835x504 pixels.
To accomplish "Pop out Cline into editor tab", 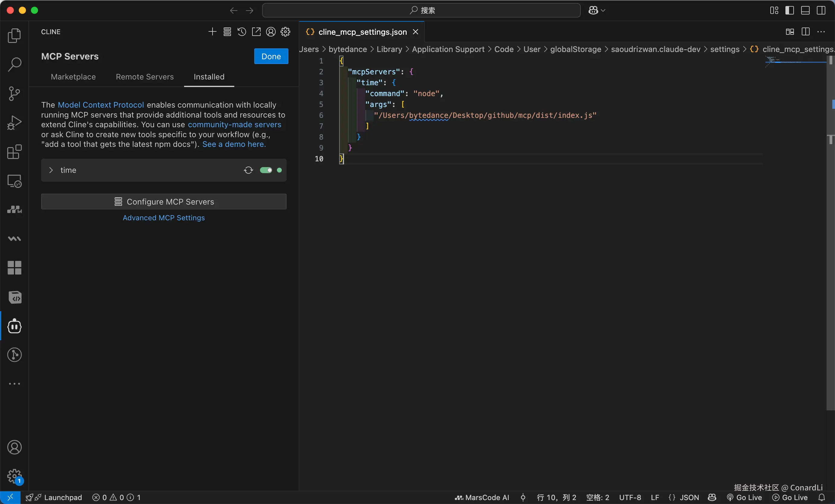I will pyautogui.click(x=256, y=32).
